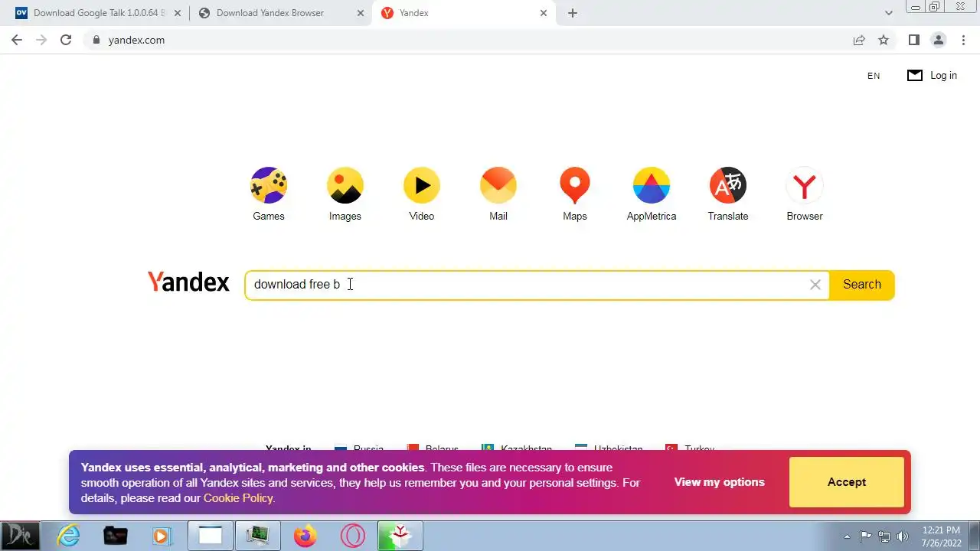Open the Yandex Games service icon
Screen dimensions: 980x551
(269, 185)
